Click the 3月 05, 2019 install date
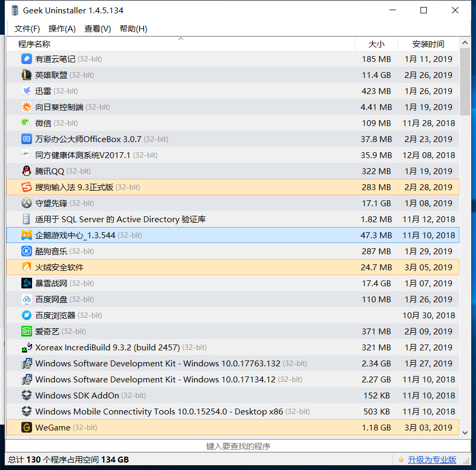 [x=428, y=268]
